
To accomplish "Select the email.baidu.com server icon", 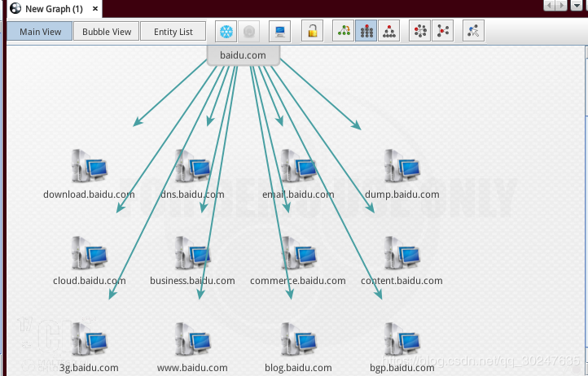I will coord(298,166).
